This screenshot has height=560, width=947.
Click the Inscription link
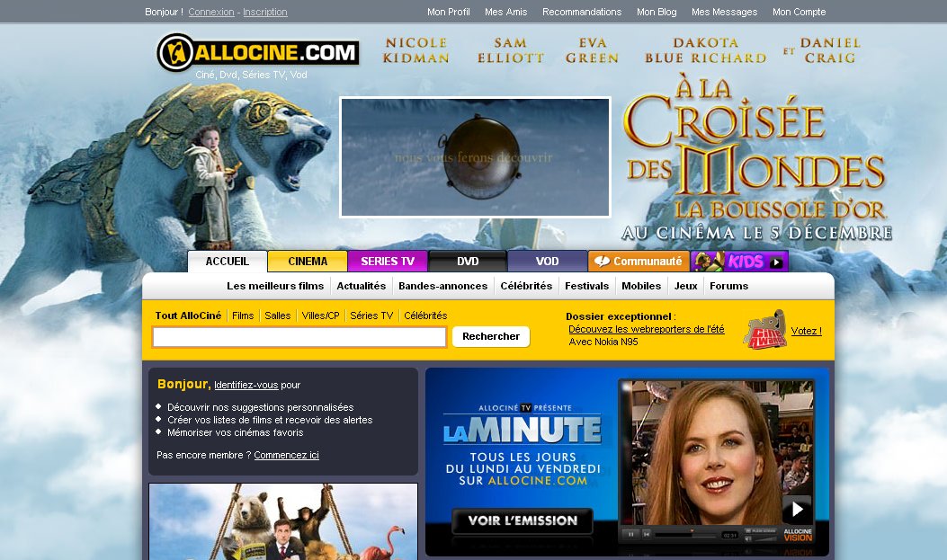tap(265, 12)
